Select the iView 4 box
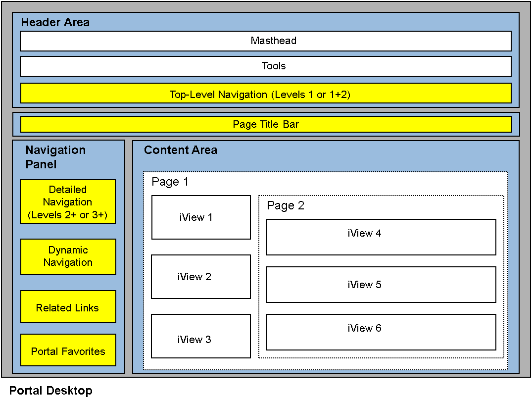The width and height of the screenshot is (532, 399). click(381, 237)
